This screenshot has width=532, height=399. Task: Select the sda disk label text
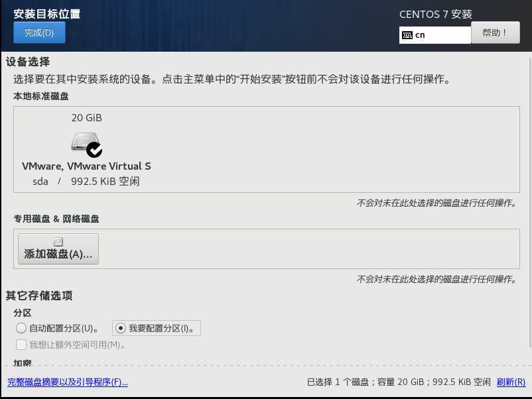pyautogui.click(x=40, y=182)
